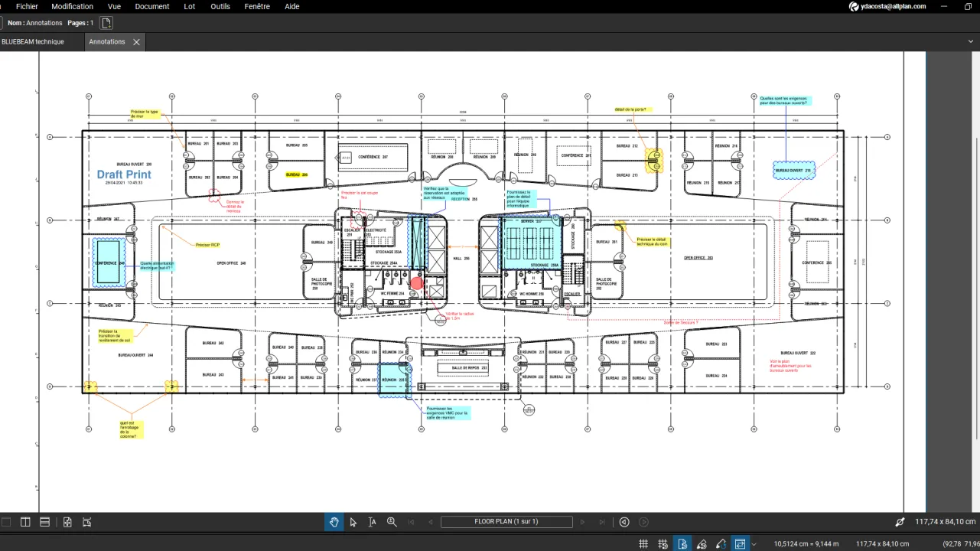This screenshot has height=551, width=980.
Task: Open the dropdown beside the sync views icon
Action: point(754,543)
